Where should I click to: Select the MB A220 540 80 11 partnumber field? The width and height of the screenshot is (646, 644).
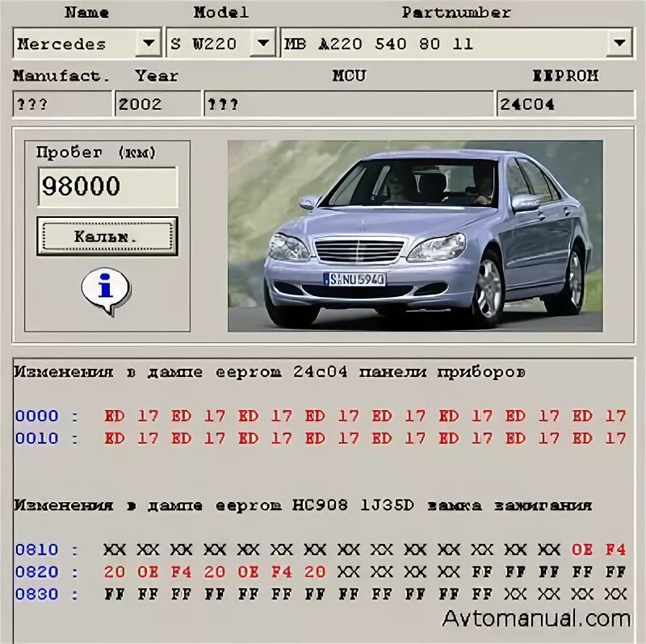(456, 43)
